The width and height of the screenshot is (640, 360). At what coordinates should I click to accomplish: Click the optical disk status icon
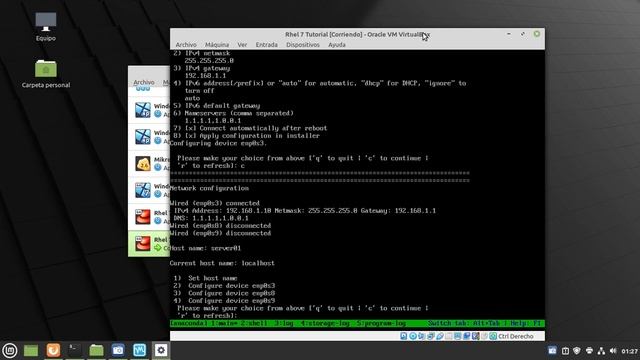point(413,336)
